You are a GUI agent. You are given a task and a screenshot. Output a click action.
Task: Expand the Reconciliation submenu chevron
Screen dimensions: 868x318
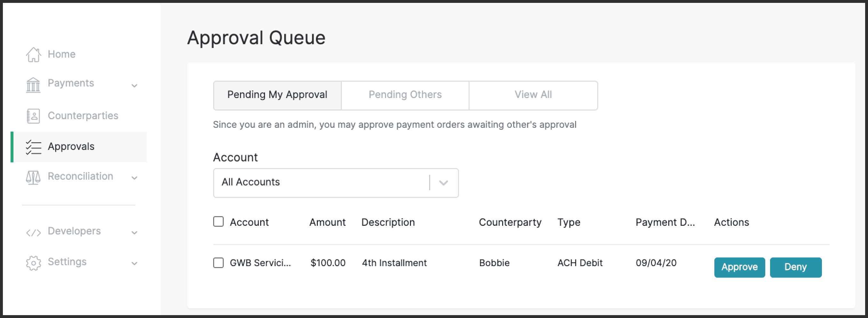(134, 178)
